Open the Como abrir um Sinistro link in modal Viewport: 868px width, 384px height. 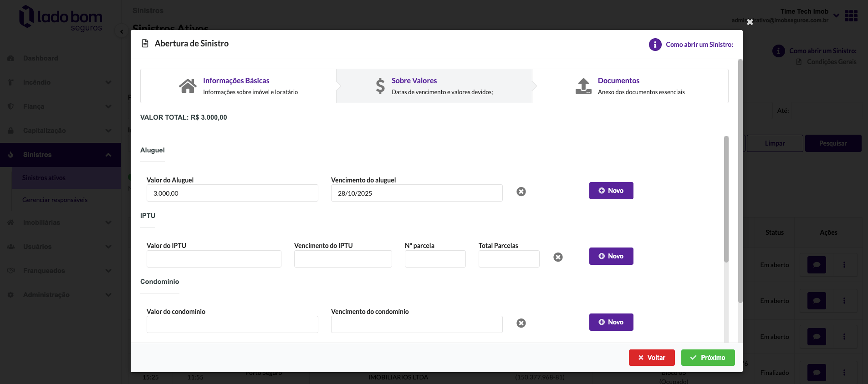[700, 45]
